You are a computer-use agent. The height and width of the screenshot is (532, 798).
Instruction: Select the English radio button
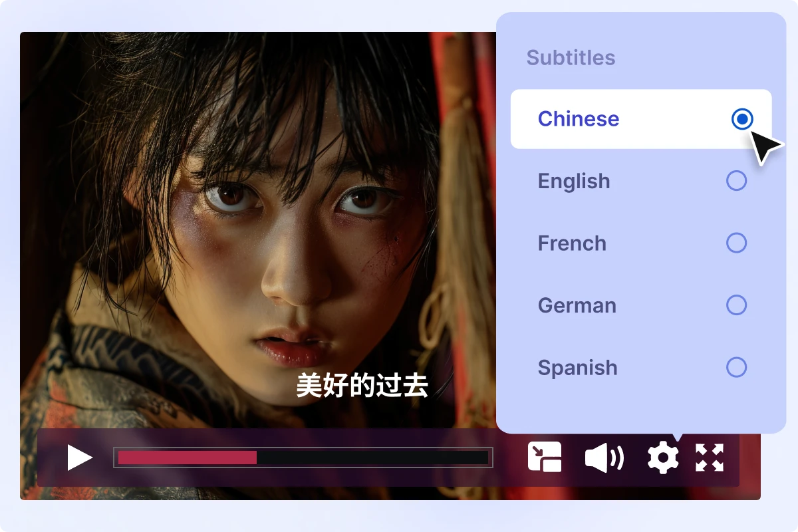point(736,181)
